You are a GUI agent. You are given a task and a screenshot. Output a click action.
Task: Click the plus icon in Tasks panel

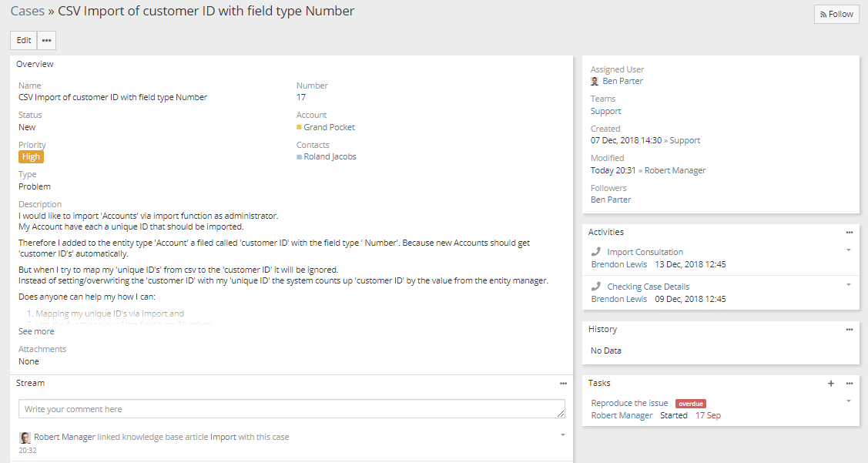click(x=831, y=383)
